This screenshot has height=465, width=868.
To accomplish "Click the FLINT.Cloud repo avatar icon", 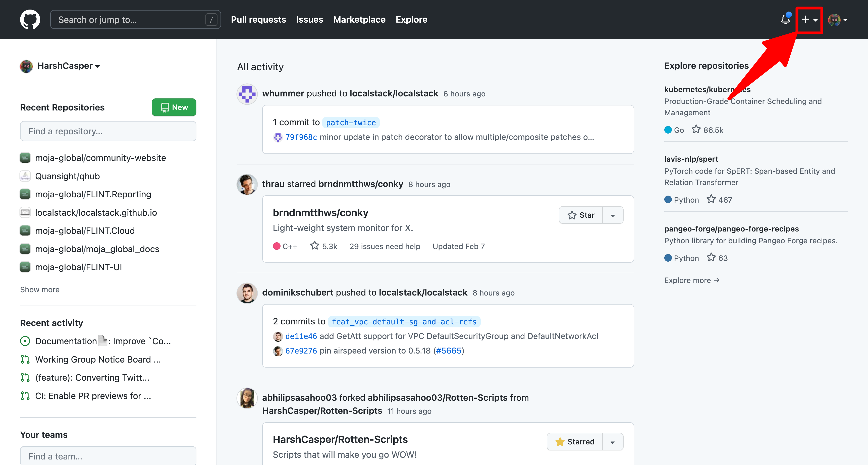I will [x=25, y=230].
